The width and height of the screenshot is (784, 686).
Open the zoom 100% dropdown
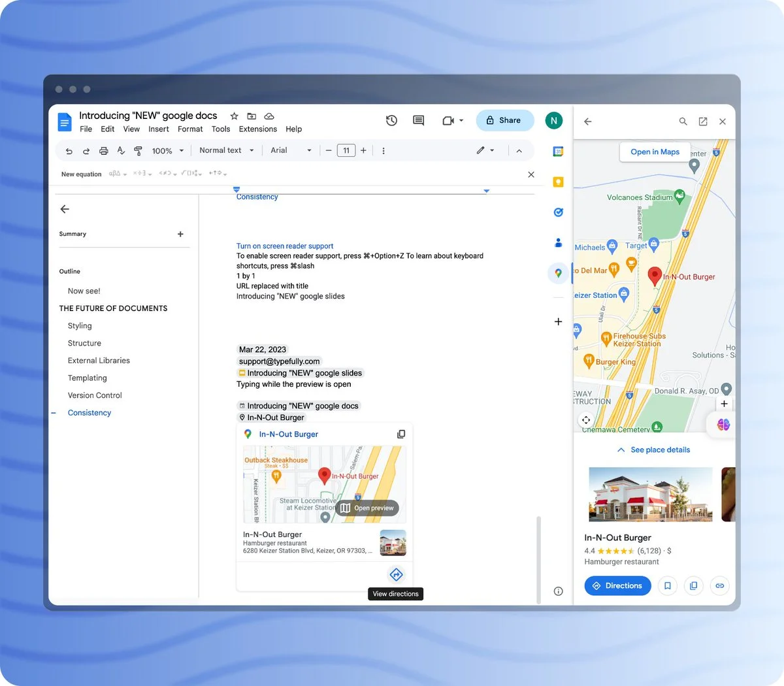(168, 151)
